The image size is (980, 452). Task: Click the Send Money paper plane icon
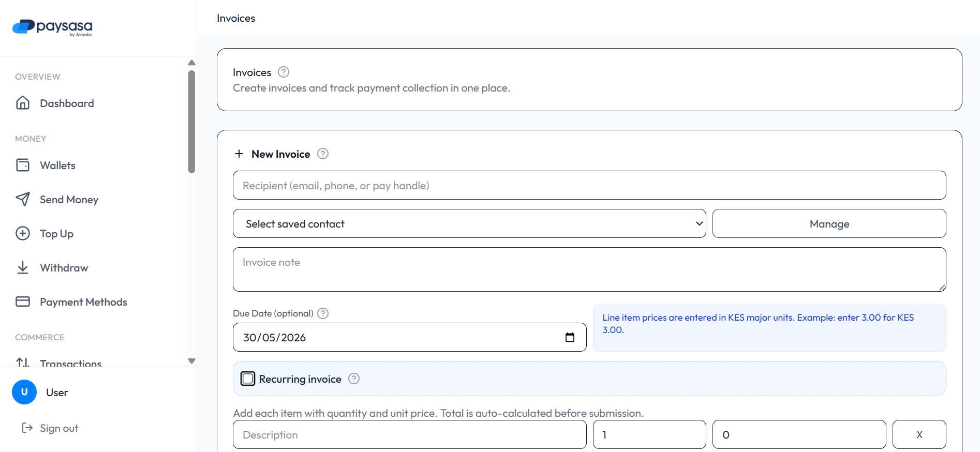(x=23, y=199)
